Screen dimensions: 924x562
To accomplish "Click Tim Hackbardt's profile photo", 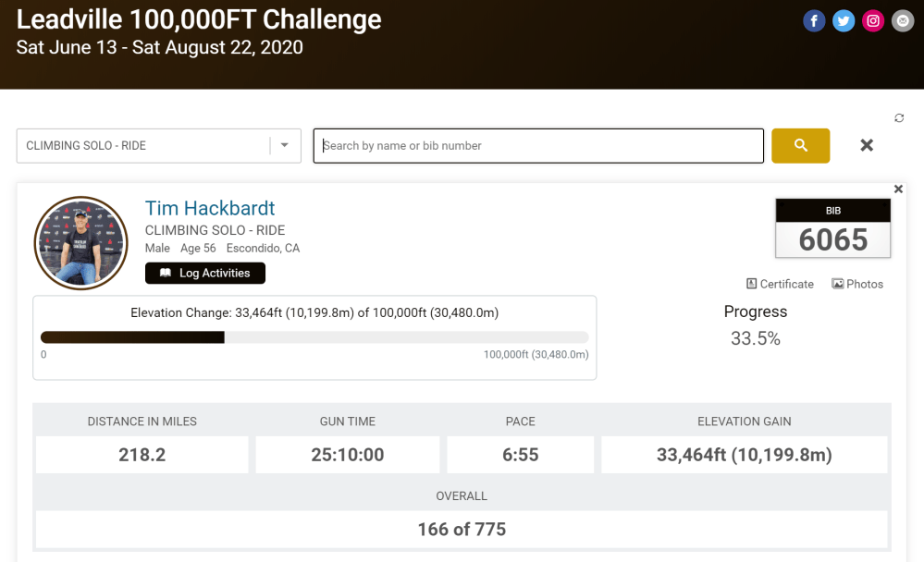I will point(80,243).
